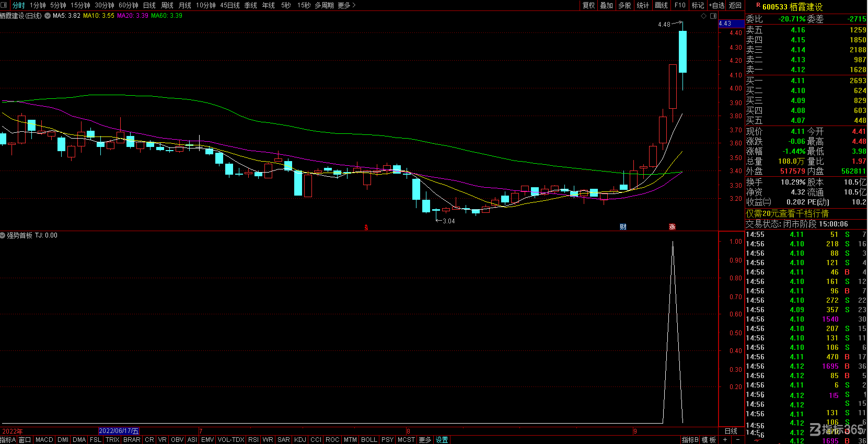Select the 15秒 period tab

click(x=304, y=5)
